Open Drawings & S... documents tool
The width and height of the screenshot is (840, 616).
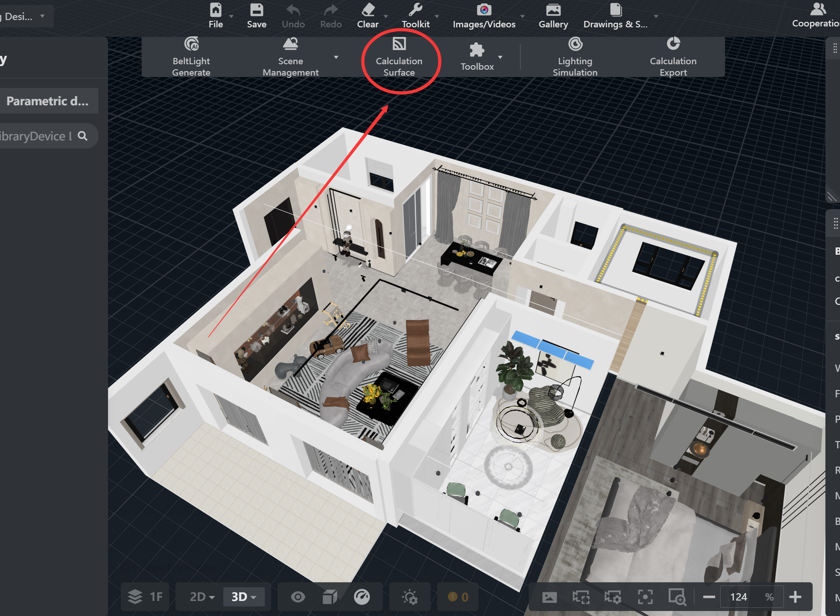pos(615,15)
